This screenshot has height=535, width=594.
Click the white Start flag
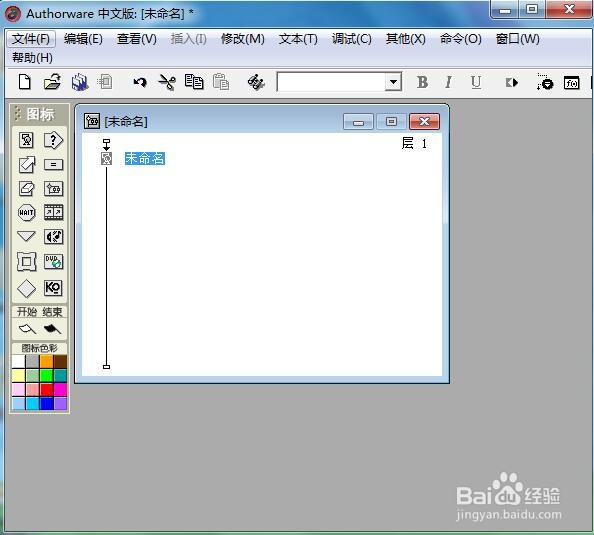(x=27, y=329)
